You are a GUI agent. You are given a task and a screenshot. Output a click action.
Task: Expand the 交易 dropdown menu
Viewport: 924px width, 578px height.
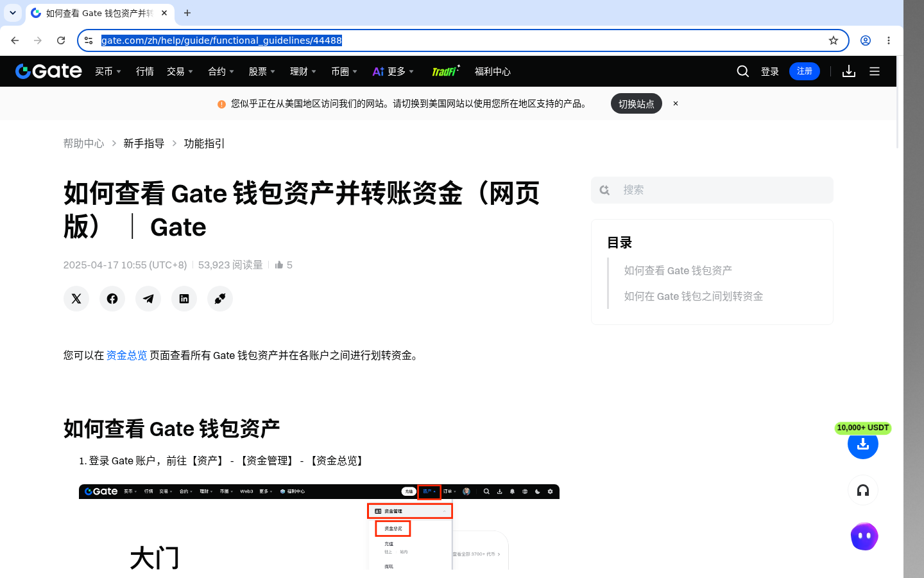[180, 71]
